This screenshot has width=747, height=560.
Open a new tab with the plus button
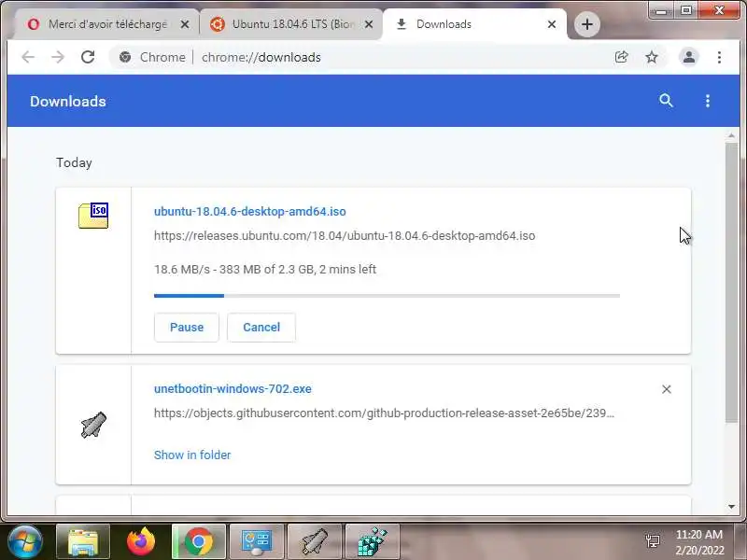pos(587,24)
